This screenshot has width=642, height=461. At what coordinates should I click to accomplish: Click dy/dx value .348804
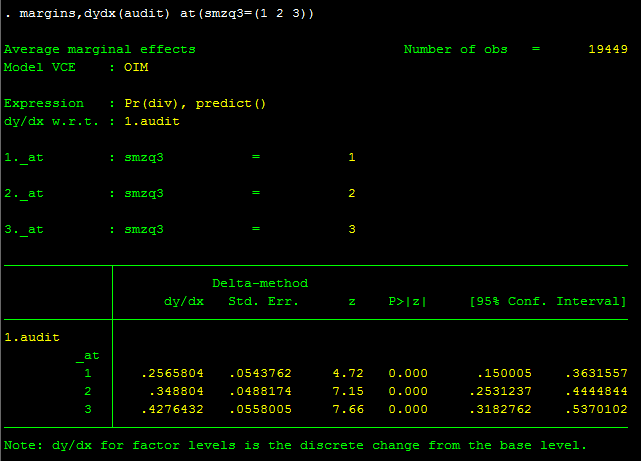[x=176, y=391]
